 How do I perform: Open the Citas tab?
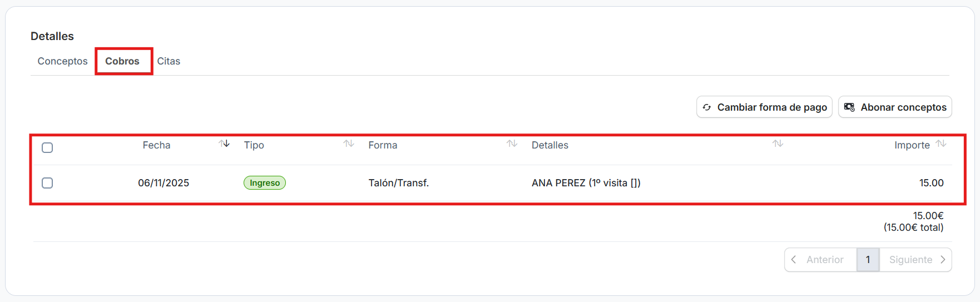point(169,61)
